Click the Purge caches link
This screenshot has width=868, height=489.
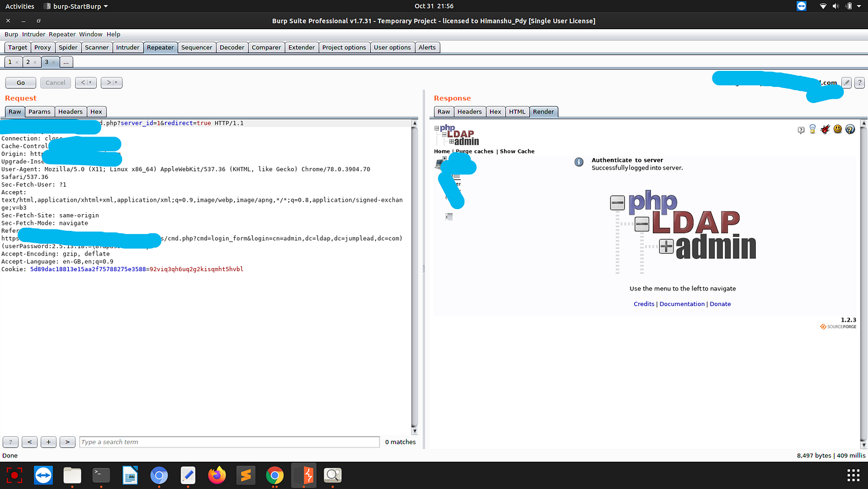coord(475,151)
